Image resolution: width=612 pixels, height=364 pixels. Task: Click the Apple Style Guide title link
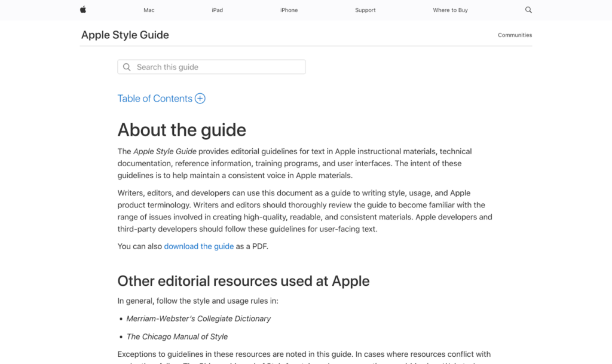125,35
